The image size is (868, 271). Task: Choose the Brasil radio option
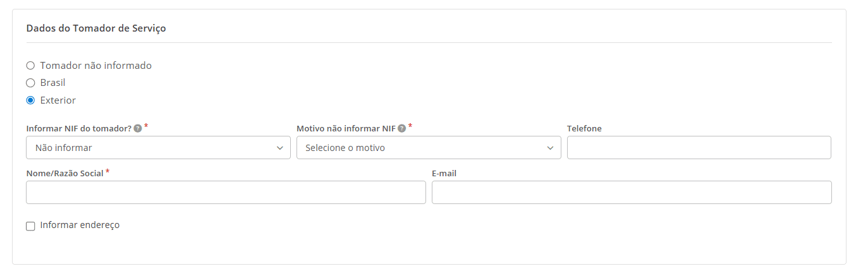coord(30,83)
